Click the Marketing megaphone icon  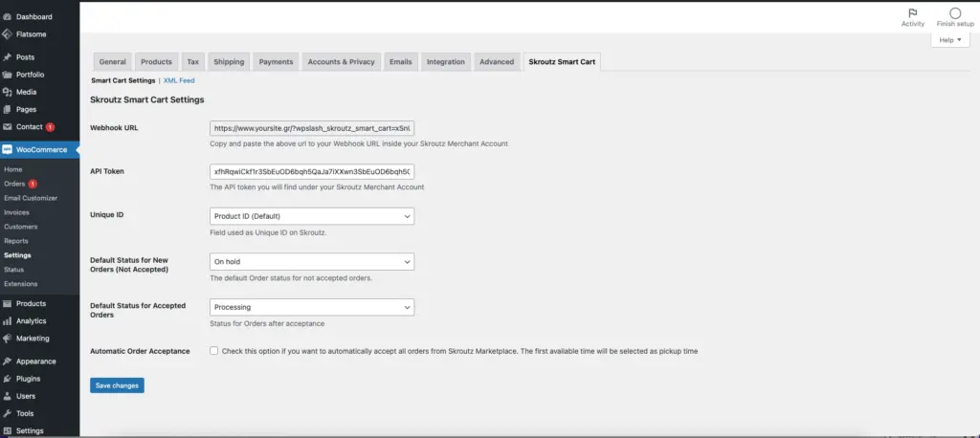(x=7, y=339)
